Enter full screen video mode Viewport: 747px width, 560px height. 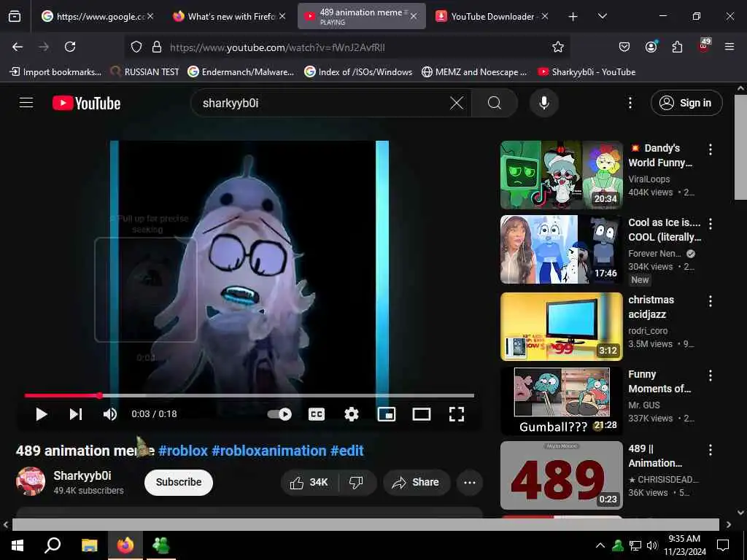[457, 414]
